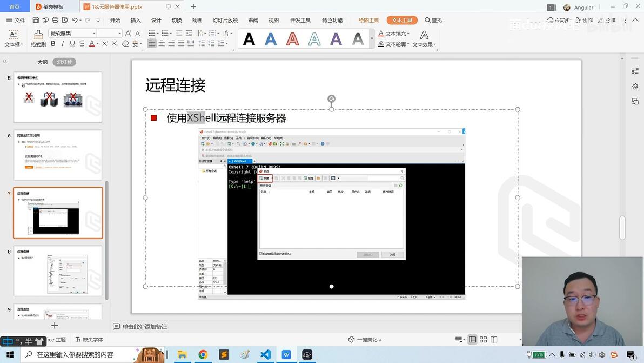Click the Undo arrow icon
Screen dimensions: 644x363
point(75,20)
